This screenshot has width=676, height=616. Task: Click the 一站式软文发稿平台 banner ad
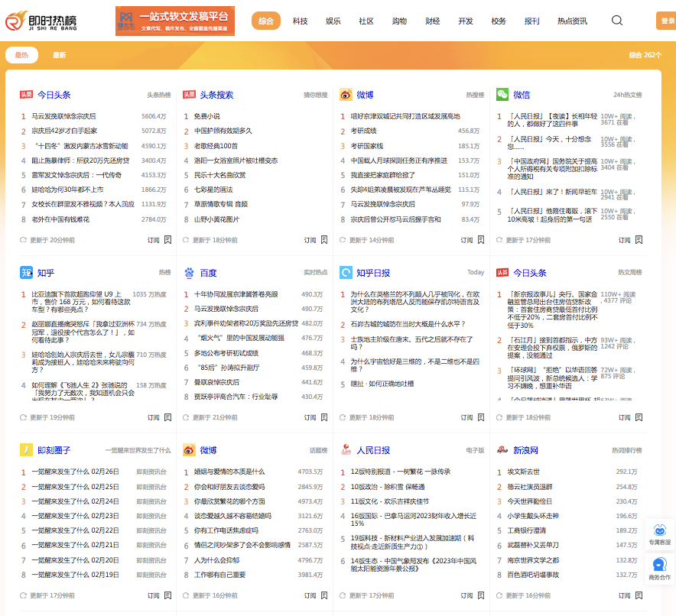[x=175, y=21]
